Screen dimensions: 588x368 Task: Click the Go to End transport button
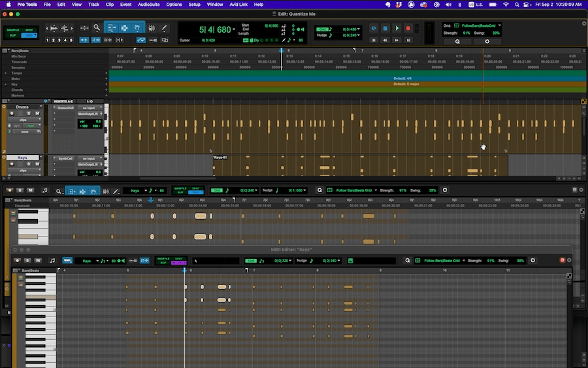point(408,40)
